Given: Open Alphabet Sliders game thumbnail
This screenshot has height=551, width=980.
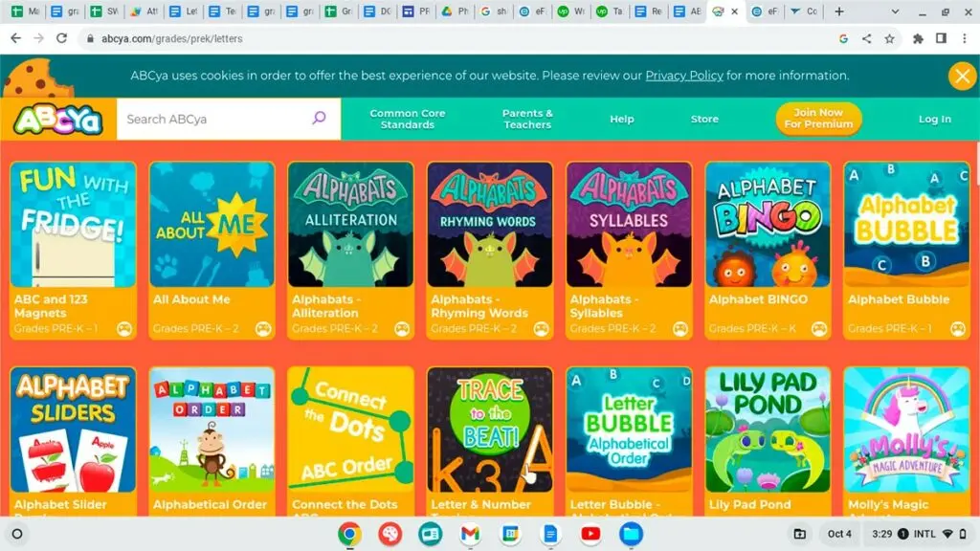Looking at the screenshot, I should (73, 430).
